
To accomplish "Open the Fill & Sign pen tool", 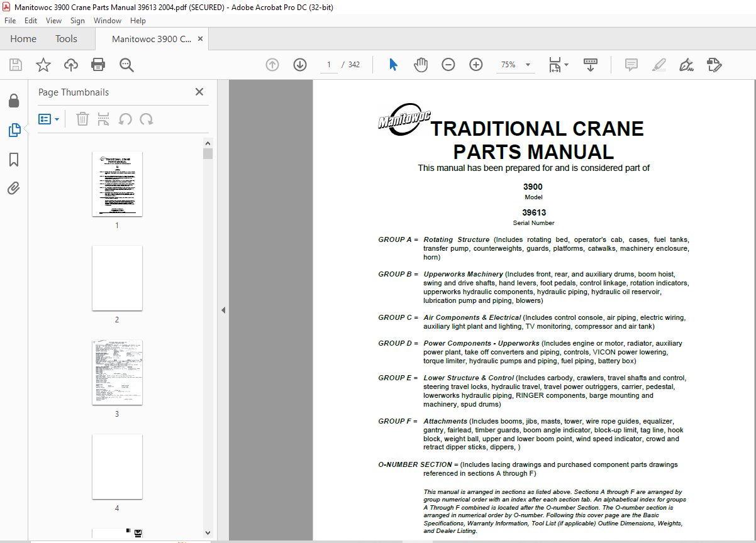I will [x=686, y=65].
